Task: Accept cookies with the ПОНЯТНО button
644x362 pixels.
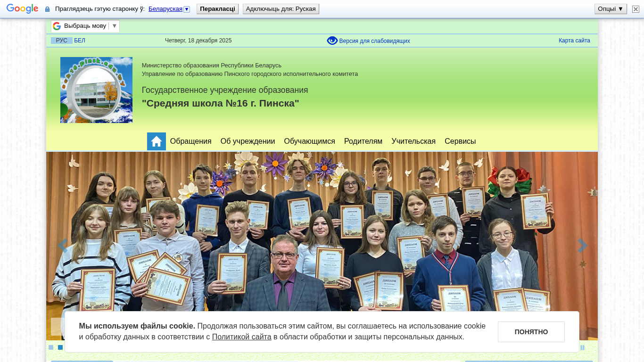Action: click(x=531, y=332)
